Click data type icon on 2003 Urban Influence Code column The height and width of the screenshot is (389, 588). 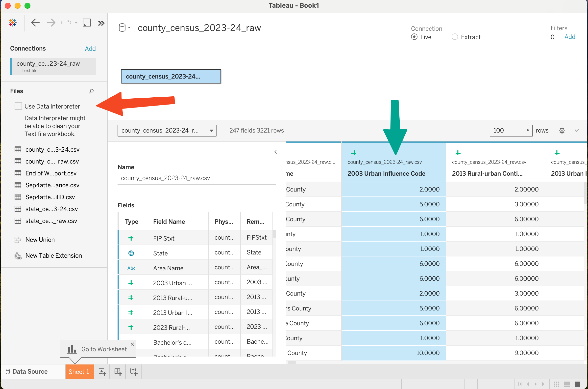click(354, 153)
